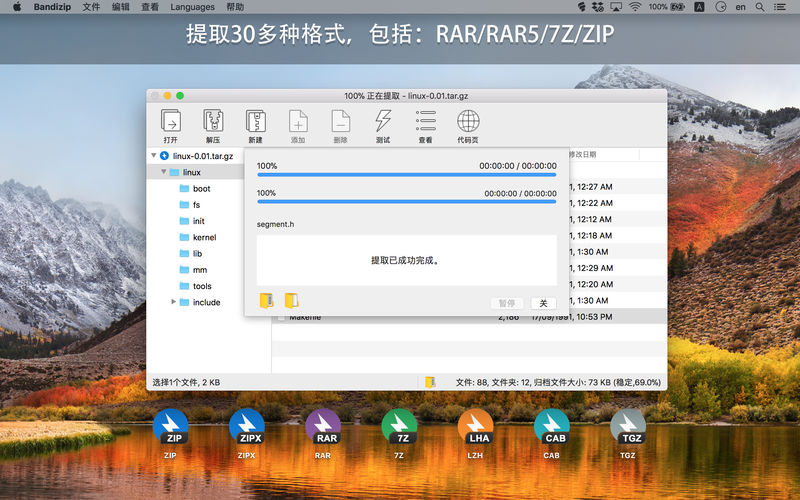Open the Apple menu
Viewport: 800px width, 500px height.
(x=17, y=7)
